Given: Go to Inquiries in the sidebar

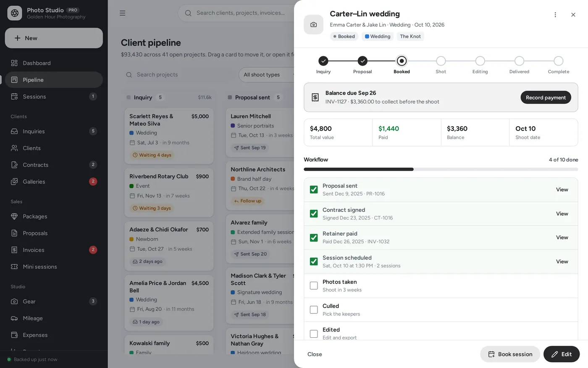Looking at the screenshot, I should [x=54, y=131].
